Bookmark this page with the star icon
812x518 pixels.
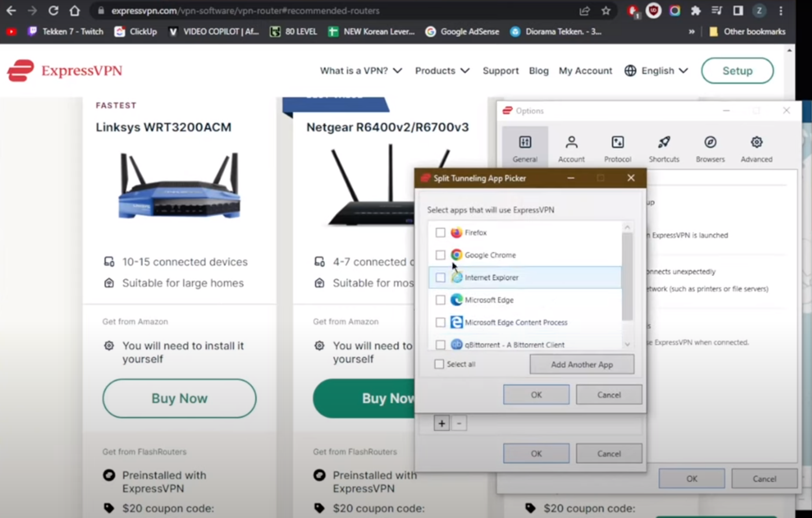tap(606, 10)
